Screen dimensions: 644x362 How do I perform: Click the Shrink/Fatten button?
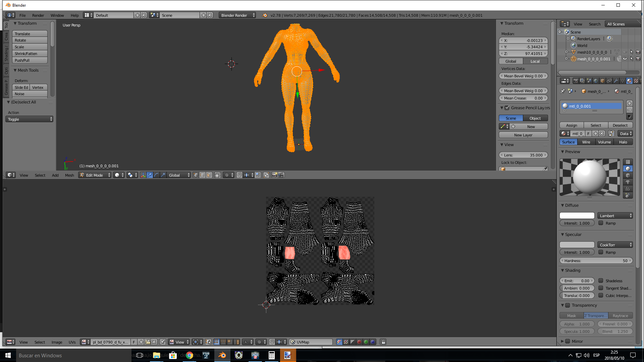click(30, 54)
